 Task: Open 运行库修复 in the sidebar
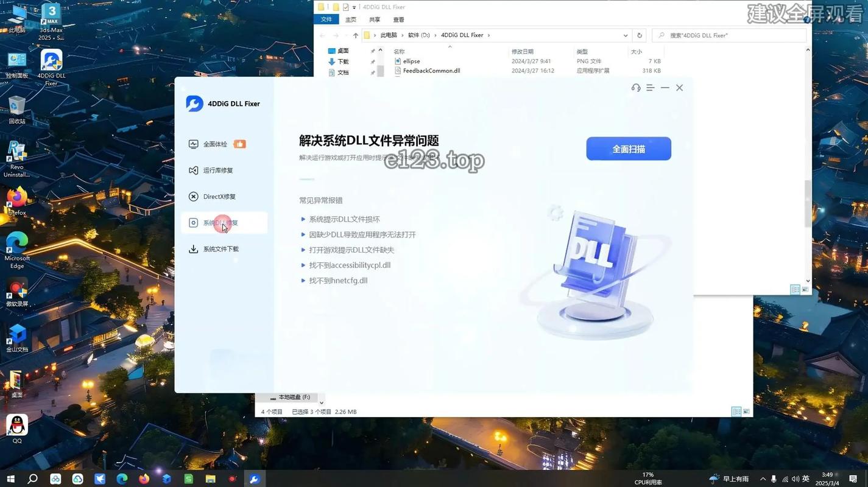[x=224, y=170]
